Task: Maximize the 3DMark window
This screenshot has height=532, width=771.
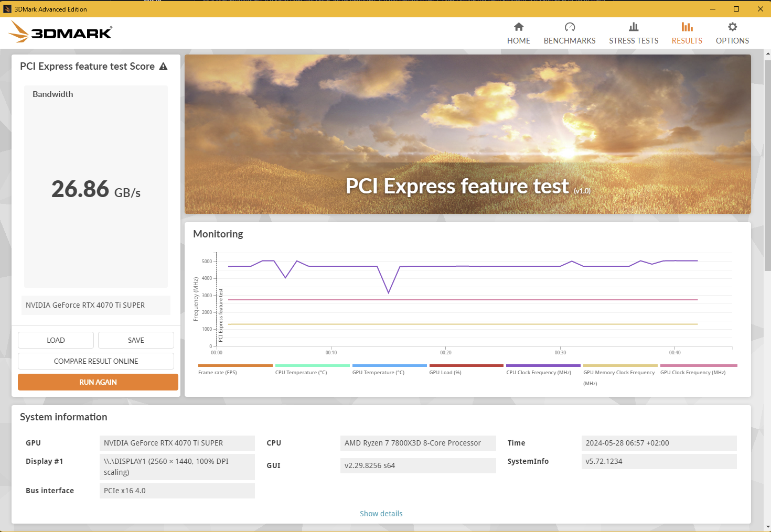Action: click(x=736, y=9)
